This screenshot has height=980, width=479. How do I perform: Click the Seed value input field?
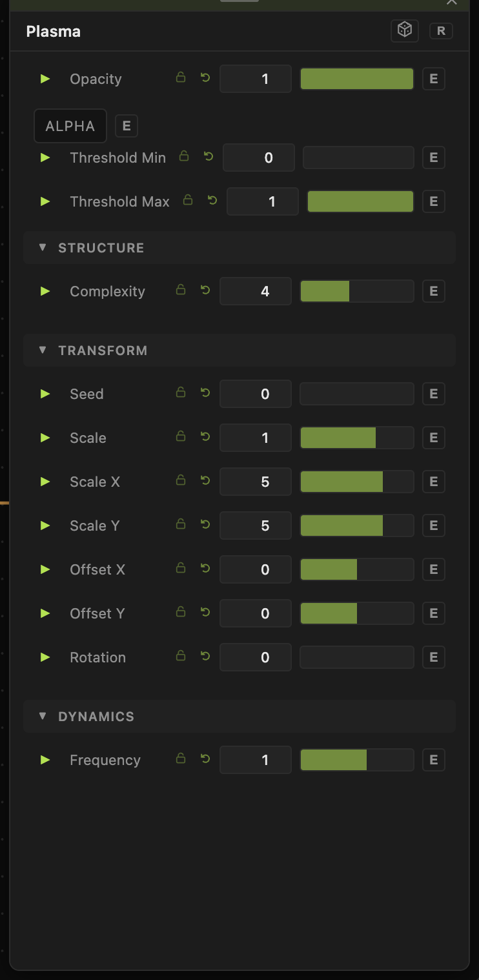click(x=256, y=394)
